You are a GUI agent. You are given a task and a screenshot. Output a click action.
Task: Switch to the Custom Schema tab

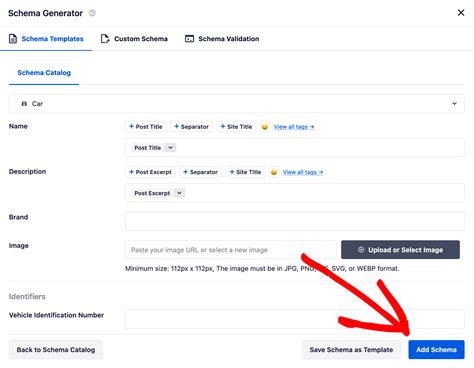(x=134, y=39)
